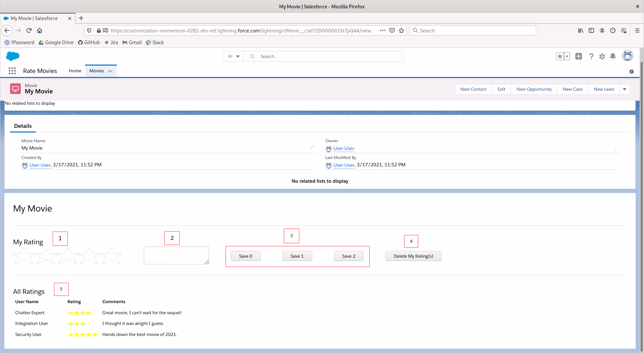Viewport: 644px width, 353px height.
Task: Click the Salesforce cloud logo
Action: 13,56
